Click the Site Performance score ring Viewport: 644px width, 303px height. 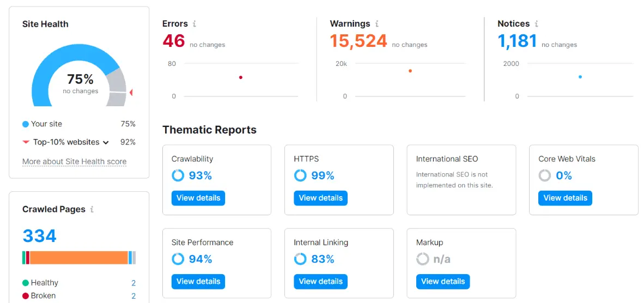pyautogui.click(x=178, y=259)
